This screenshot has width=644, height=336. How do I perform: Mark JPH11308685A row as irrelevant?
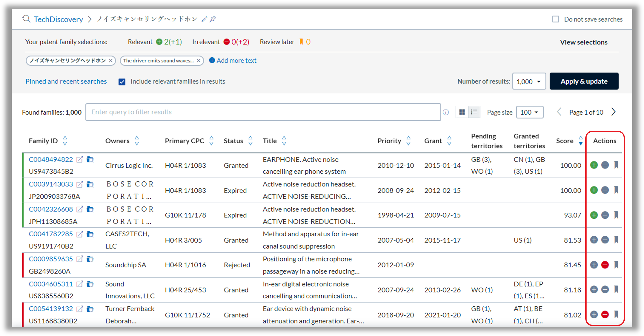click(x=605, y=215)
